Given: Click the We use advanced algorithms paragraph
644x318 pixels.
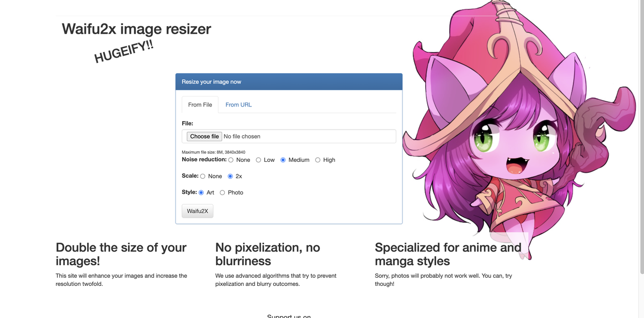Looking at the screenshot, I should click(x=276, y=280).
